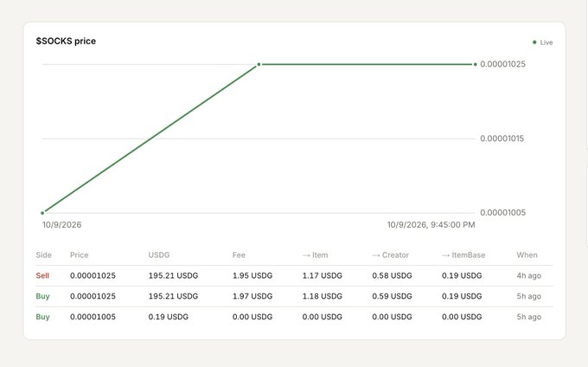
Task: Click the → Item column header
Action: pyautogui.click(x=315, y=255)
